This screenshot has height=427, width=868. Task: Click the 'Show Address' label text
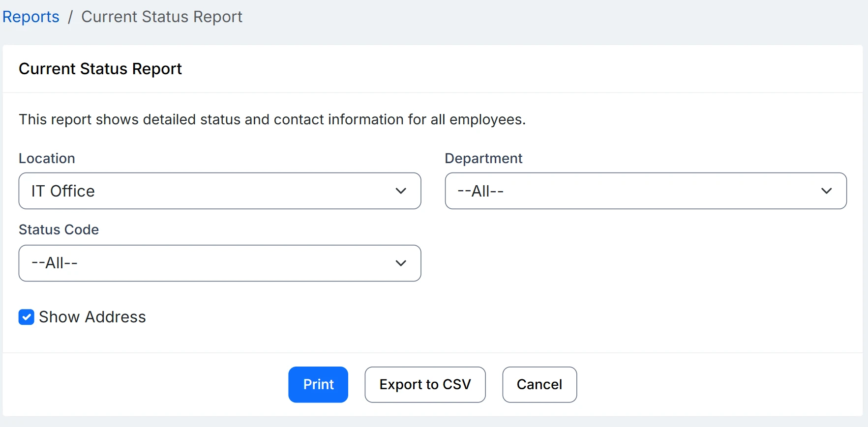pyautogui.click(x=92, y=317)
